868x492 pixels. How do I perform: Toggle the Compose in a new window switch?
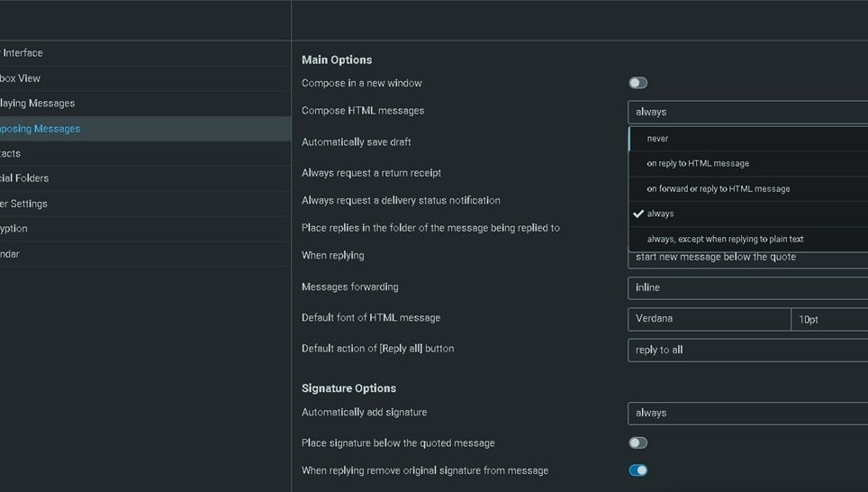click(x=637, y=83)
